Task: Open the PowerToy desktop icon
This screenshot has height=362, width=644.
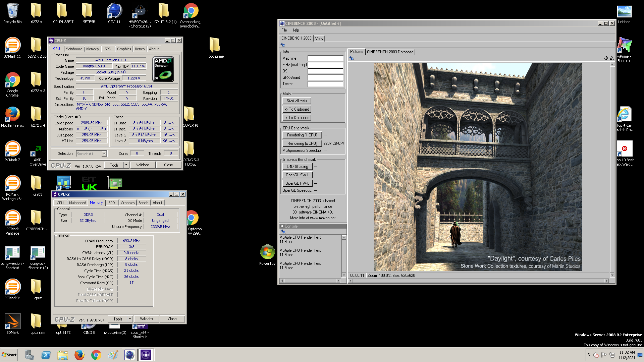Action: point(267,255)
